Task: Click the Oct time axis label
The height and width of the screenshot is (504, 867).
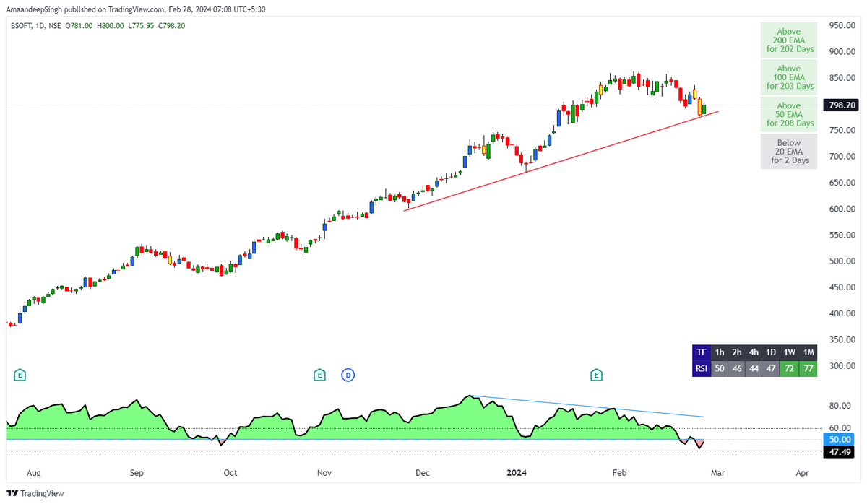Action: tap(230, 473)
